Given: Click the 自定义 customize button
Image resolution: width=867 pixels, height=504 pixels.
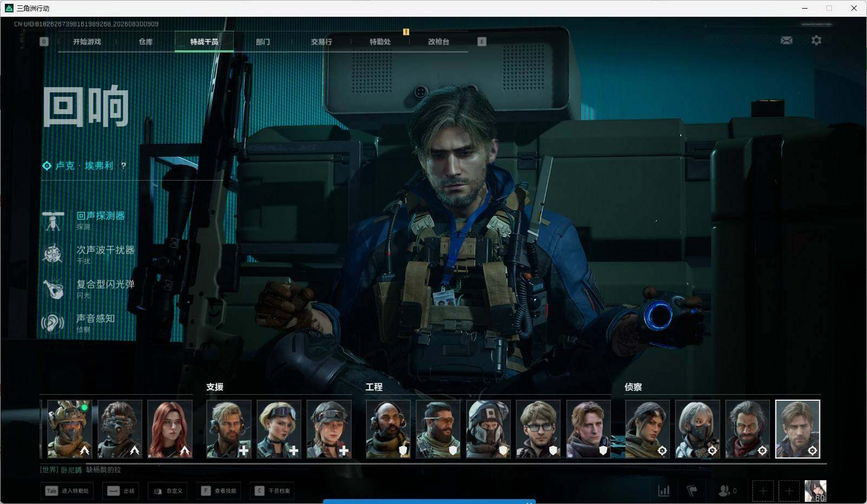Looking at the screenshot, I should click(x=168, y=491).
